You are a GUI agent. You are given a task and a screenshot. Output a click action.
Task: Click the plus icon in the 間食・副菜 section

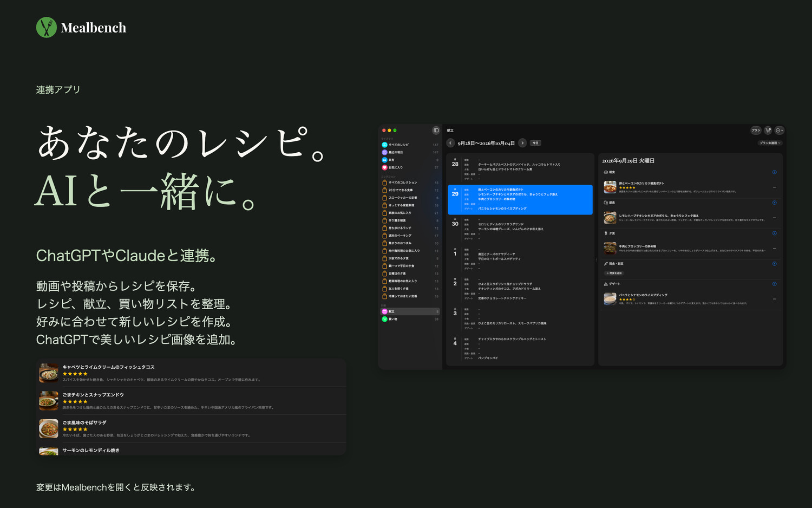point(774,264)
